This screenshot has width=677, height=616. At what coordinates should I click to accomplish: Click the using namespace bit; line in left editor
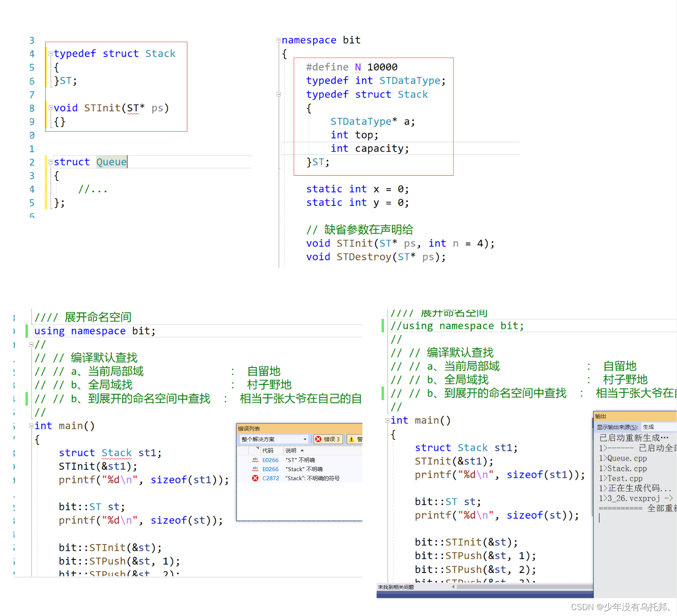pos(95,331)
